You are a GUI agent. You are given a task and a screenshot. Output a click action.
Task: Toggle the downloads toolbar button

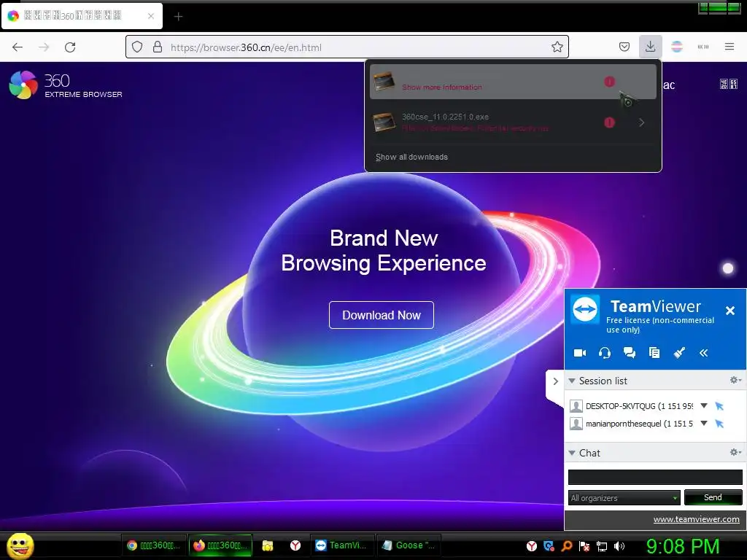[x=650, y=47]
